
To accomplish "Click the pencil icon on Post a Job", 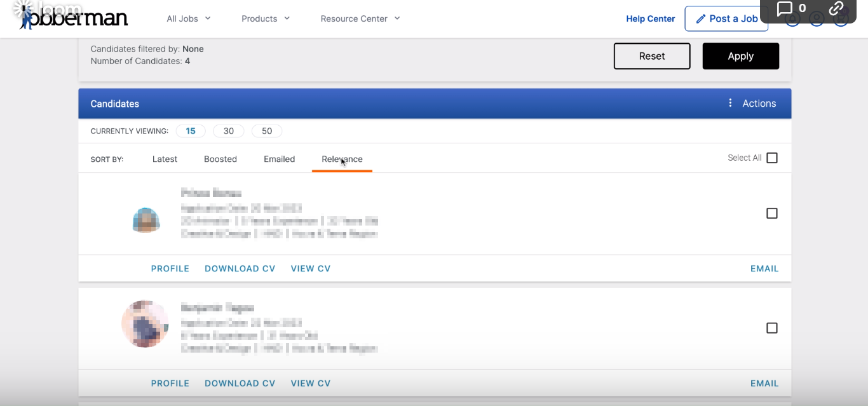I will pyautogui.click(x=701, y=18).
